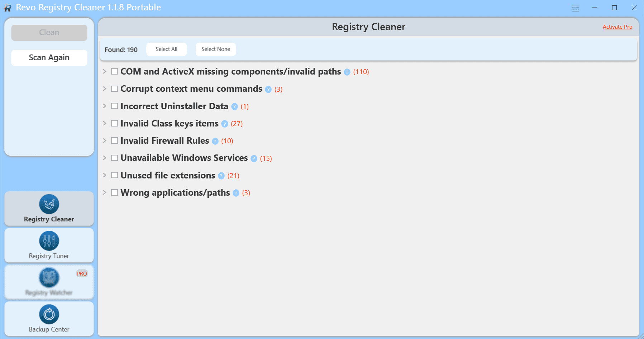Show help for Unavailable Windows Services

tap(254, 158)
